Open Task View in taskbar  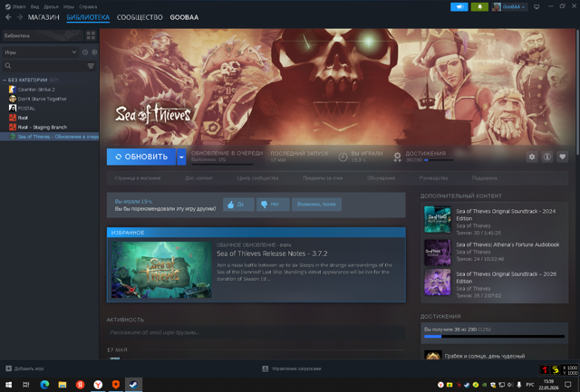[x=26, y=385]
